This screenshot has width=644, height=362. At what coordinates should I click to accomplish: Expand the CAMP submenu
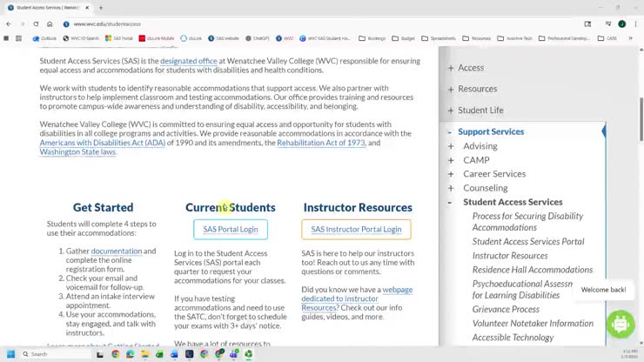tap(451, 160)
